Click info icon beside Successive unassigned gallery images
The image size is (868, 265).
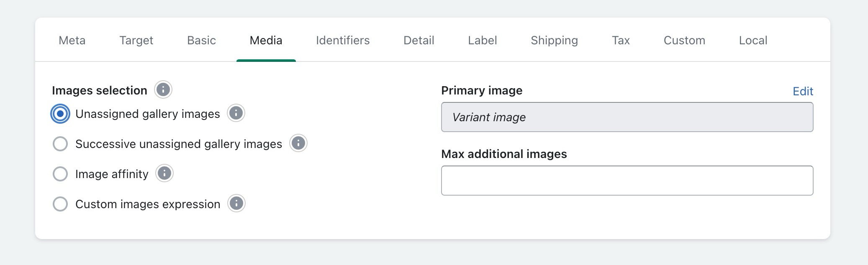298,143
